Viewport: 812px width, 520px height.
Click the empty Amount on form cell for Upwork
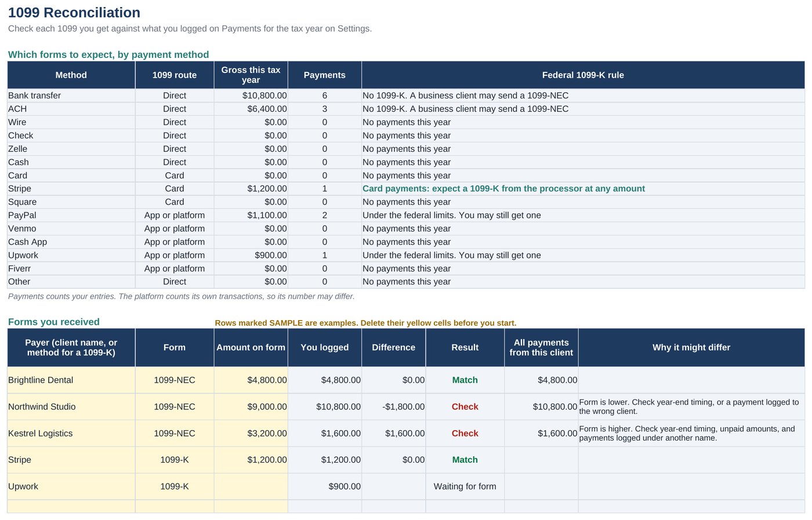pyautogui.click(x=251, y=486)
